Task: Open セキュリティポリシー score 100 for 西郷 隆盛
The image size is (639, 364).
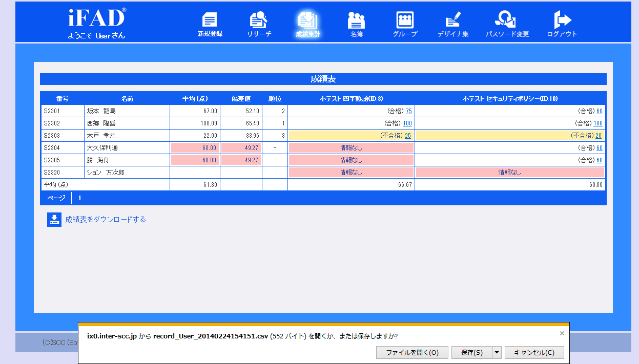Action: pos(598,123)
